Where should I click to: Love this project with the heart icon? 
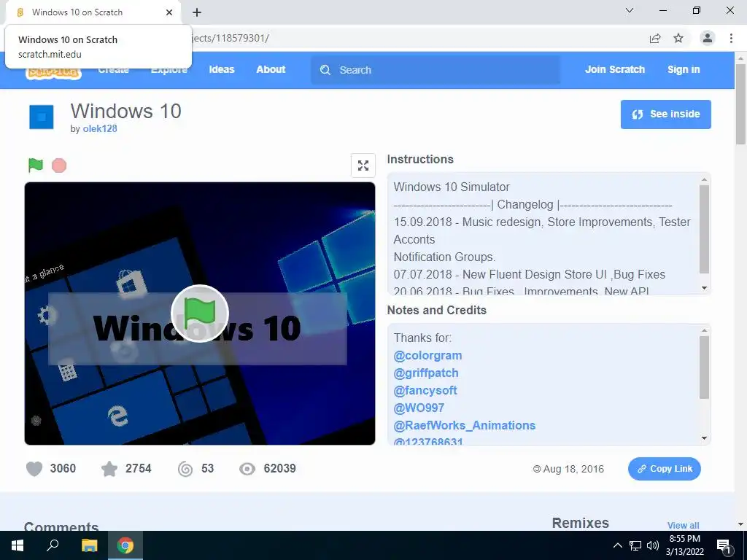tap(34, 469)
